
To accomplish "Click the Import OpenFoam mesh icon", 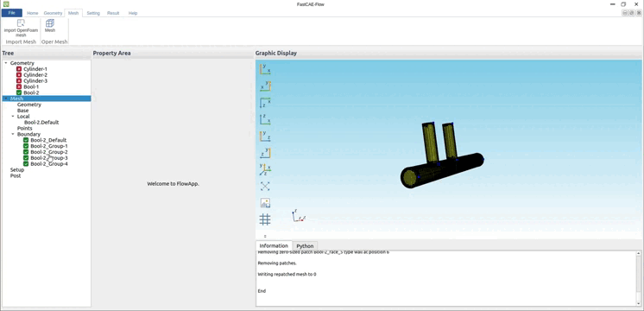I will (21, 23).
